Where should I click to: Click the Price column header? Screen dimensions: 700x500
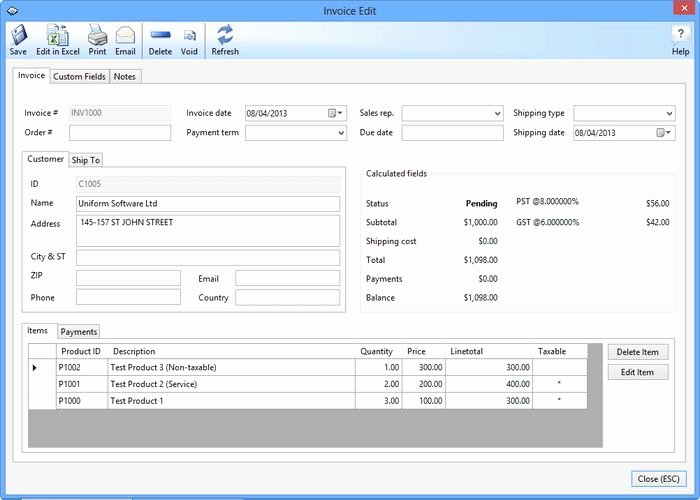424,351
